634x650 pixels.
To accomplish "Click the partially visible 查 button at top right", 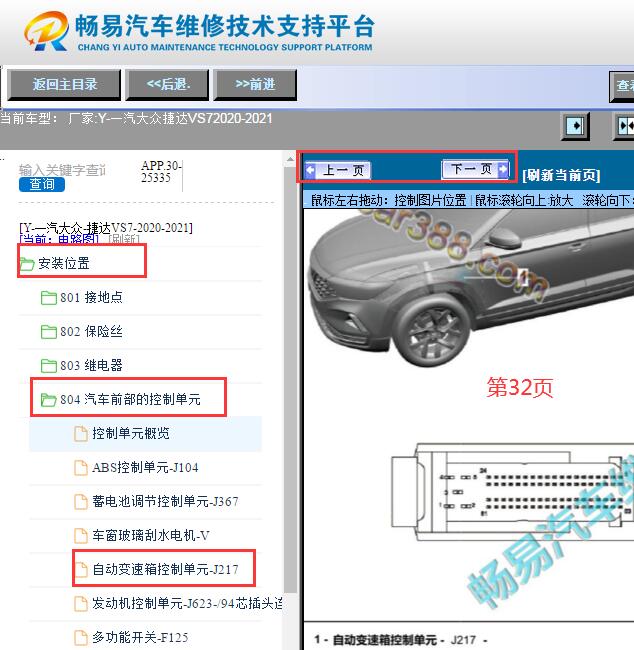I will point(622,86).
